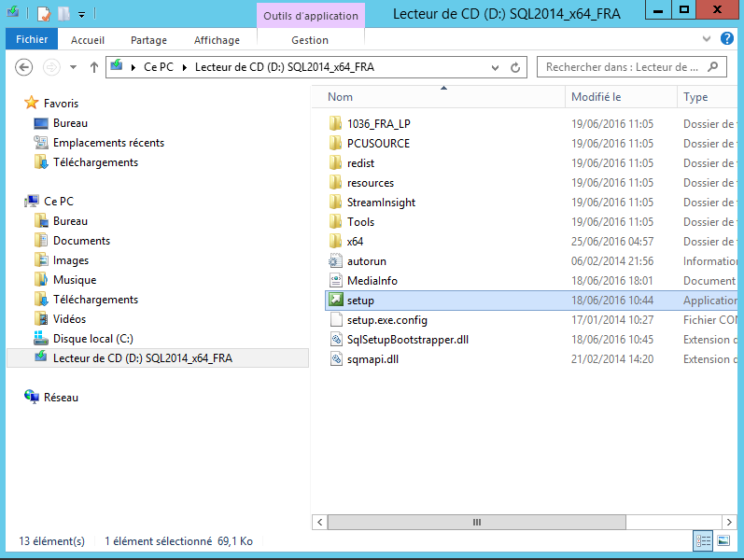Click Lecteur de CD breadcrumb segment
This screenshot has width=744, height=560.
(284, 67)
